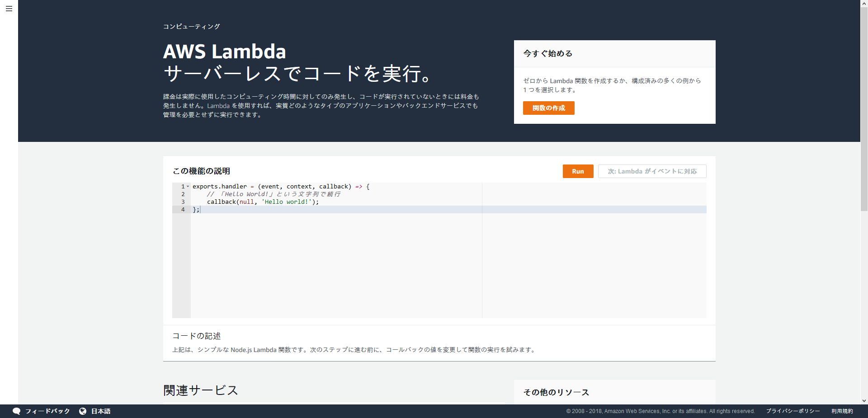Image resolution: width=868 pixels, height=418 pixels.
Task: Click the empty output pane right of code
Action: [594, 250]
